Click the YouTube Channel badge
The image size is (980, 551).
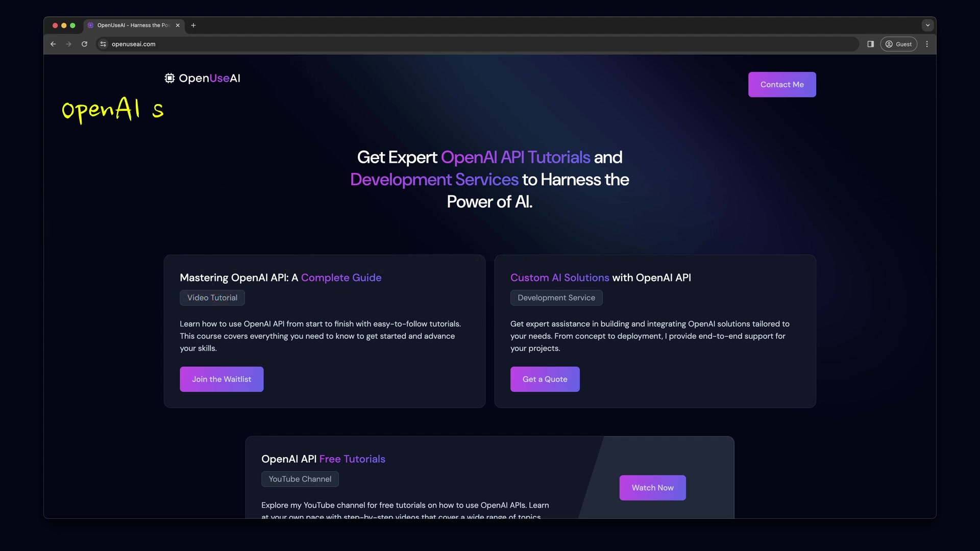coord(300,479)
